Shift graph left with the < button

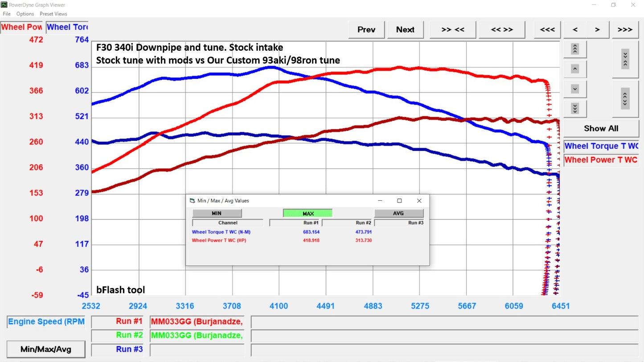click(x=575, y=30)
